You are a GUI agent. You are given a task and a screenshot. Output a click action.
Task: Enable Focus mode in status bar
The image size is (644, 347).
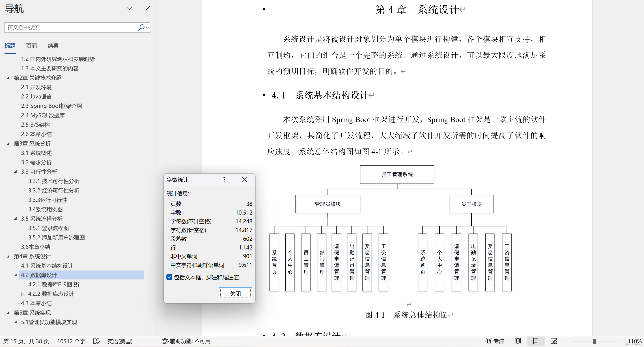click(x=495, y=341)
